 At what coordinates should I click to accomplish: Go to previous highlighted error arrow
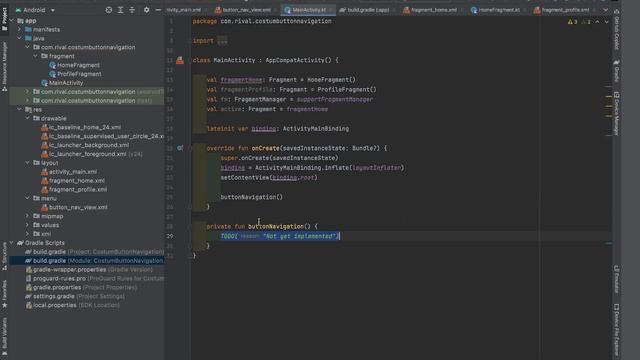click(598, 22)
